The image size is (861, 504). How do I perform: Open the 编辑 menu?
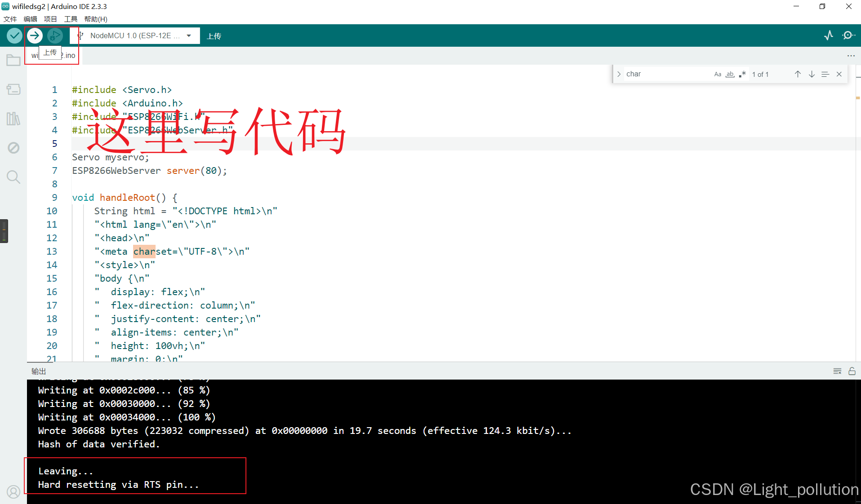(x=30, y=19)
